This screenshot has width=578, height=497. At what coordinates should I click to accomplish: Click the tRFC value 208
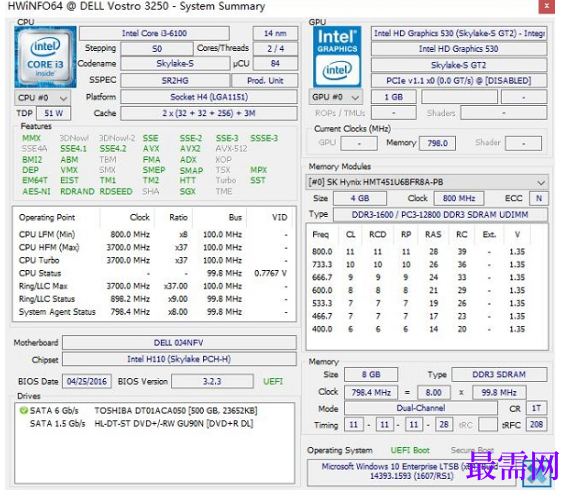click(x=536, y=424)
